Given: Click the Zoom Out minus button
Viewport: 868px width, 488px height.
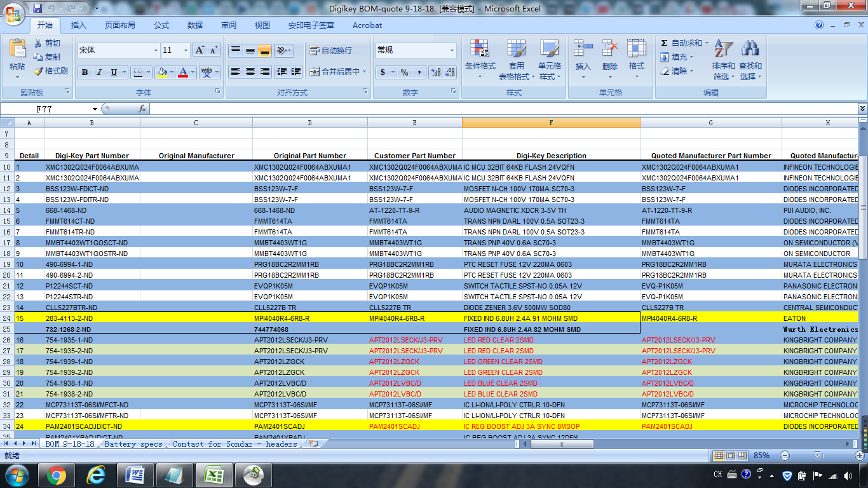Looking at the screenshot, I should pos(784,456).
